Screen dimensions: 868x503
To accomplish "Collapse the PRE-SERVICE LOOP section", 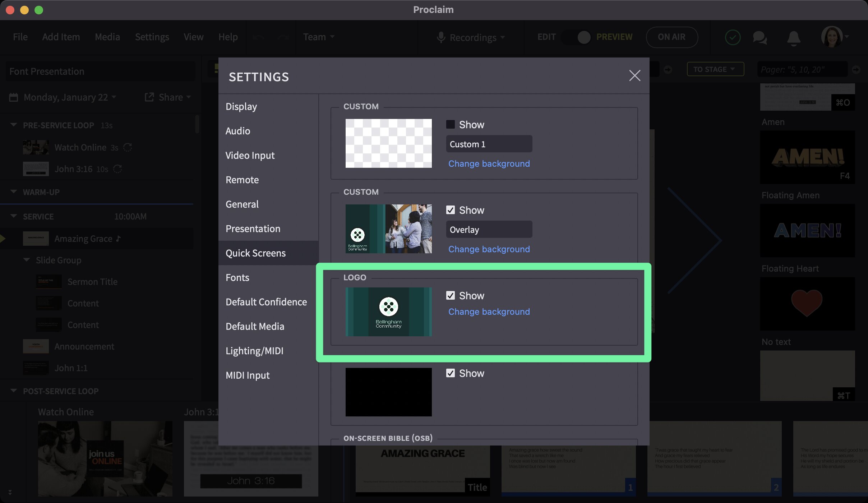I will coord(13,125).
